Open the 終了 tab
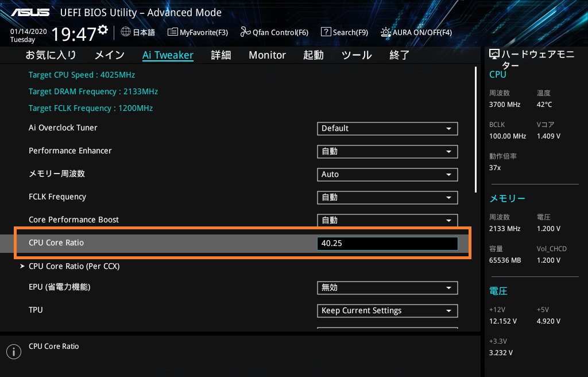This screenshot has height=377, width=588. click(x=400, y=55)
